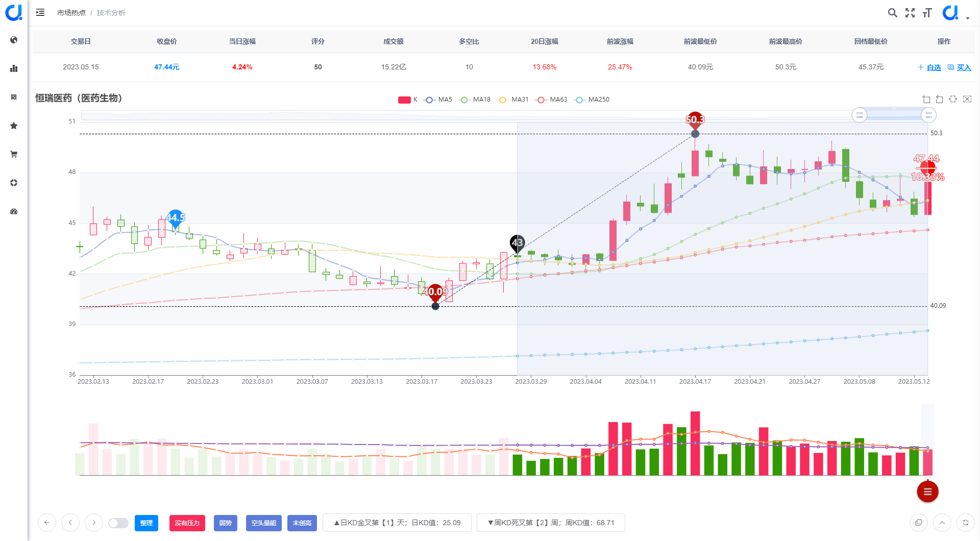Clear the brush selection icon
This screenshot has height=541, width=980.
click(967, 99)
